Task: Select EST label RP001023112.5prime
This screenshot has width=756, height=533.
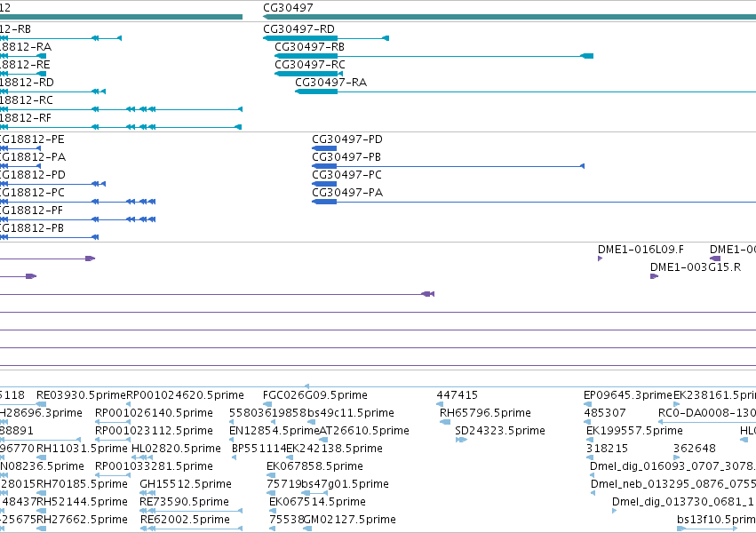Action: click(154, 431)
